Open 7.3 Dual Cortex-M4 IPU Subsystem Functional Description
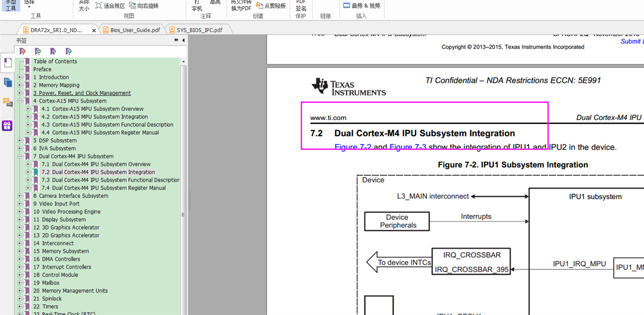 [x=110, y=180]
